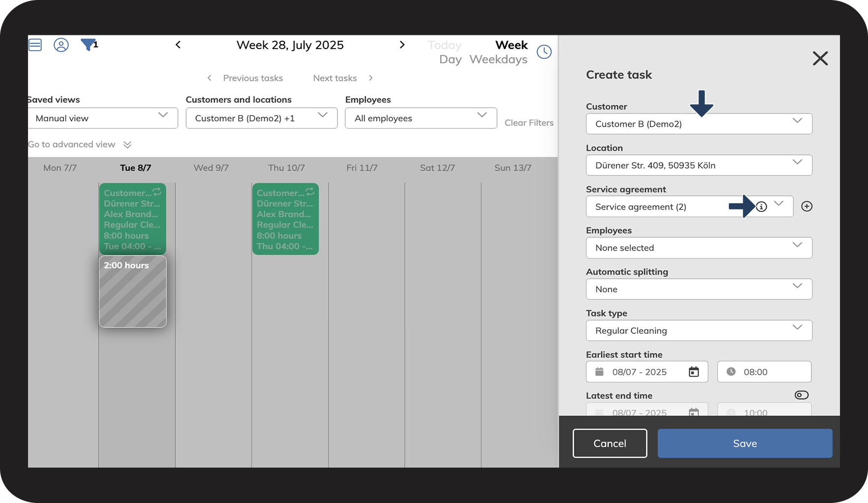This screenshot has height=503, width=868.
Task: Click the Tue 8/7 column header
Action: point(136,168)
